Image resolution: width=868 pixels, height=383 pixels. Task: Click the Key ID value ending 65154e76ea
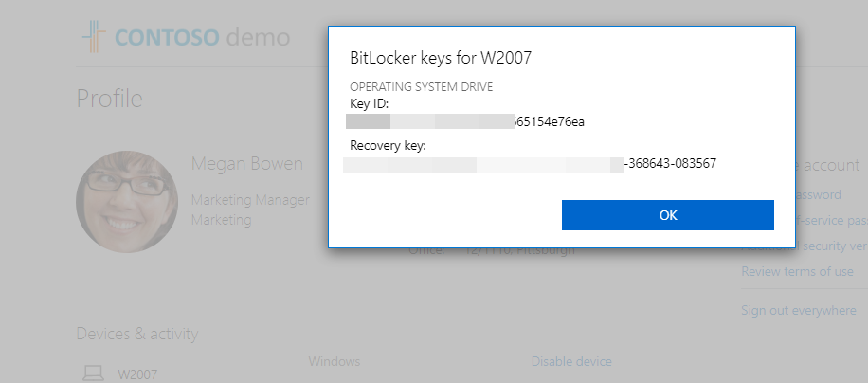465,121
